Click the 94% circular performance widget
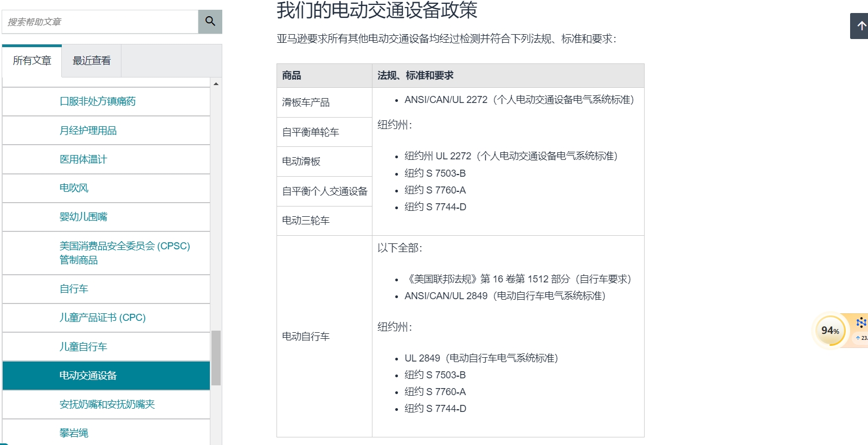868x445 pixels. (830, 331)
